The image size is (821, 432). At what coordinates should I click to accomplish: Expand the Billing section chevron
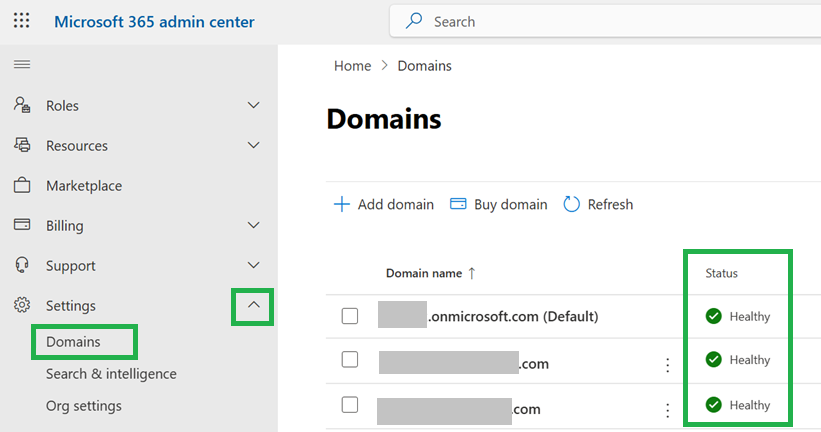point(253,225)
